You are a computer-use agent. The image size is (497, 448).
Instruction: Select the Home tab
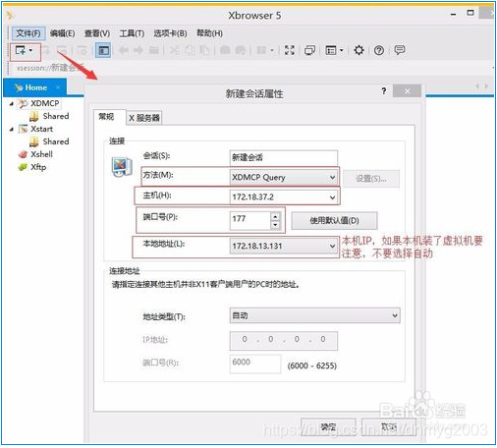tap(35, 87)
